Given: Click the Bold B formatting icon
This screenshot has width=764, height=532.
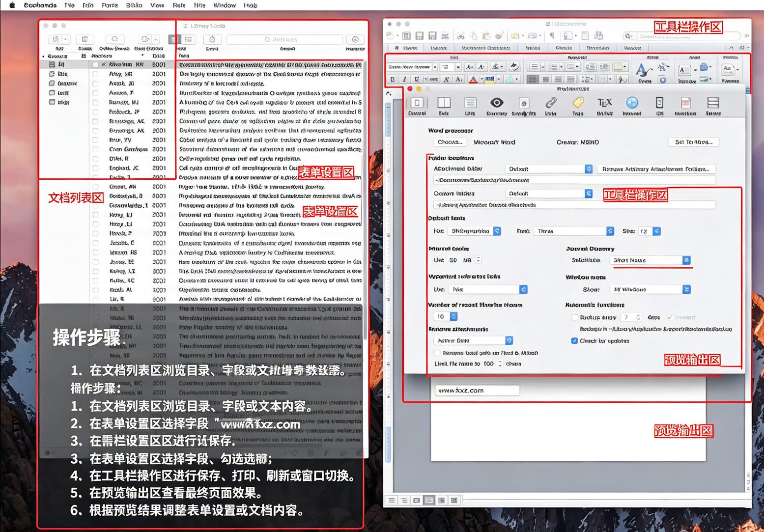Looking at the screenshot, I should 393,79.
